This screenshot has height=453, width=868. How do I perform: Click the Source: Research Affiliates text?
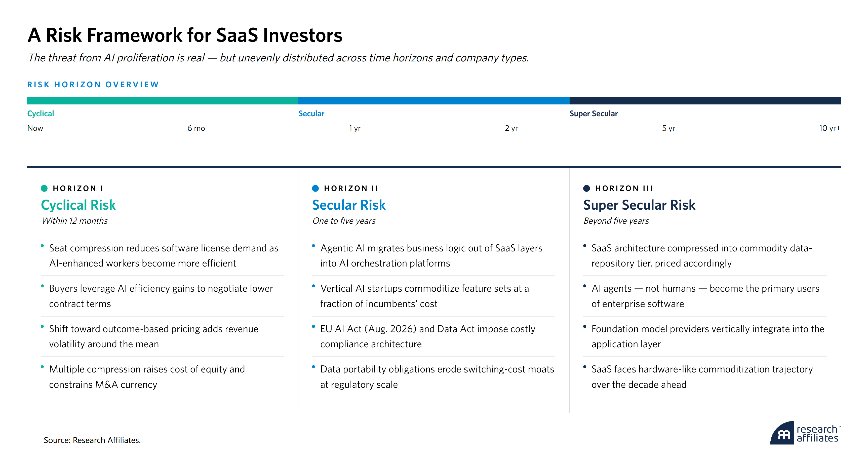92,440
